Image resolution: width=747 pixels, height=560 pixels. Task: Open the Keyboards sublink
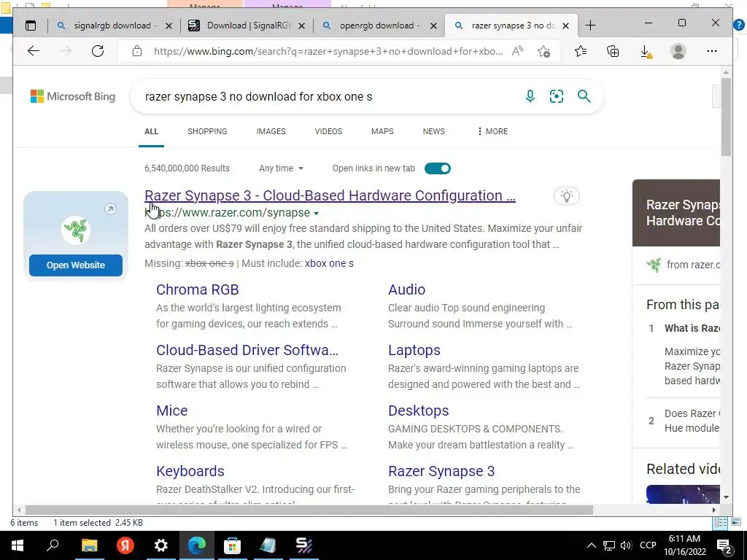click(x=190, y=471)
